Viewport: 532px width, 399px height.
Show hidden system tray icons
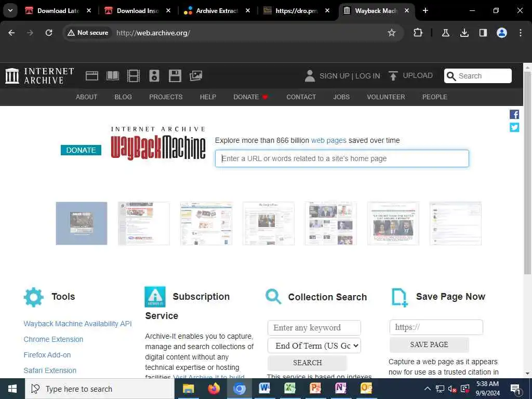tap(428, 389)
